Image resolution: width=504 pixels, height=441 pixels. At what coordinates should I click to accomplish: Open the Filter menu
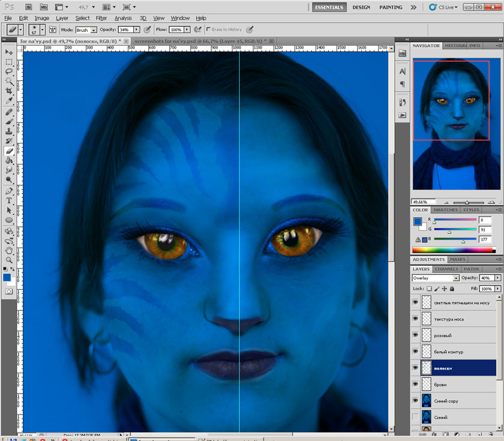click(101, 18)
